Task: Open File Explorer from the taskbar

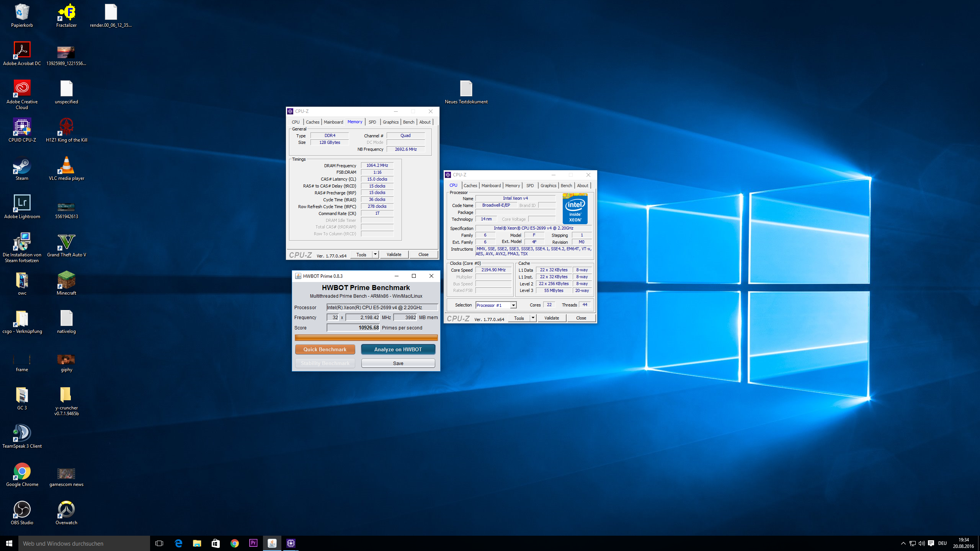Action: [197, 543]
